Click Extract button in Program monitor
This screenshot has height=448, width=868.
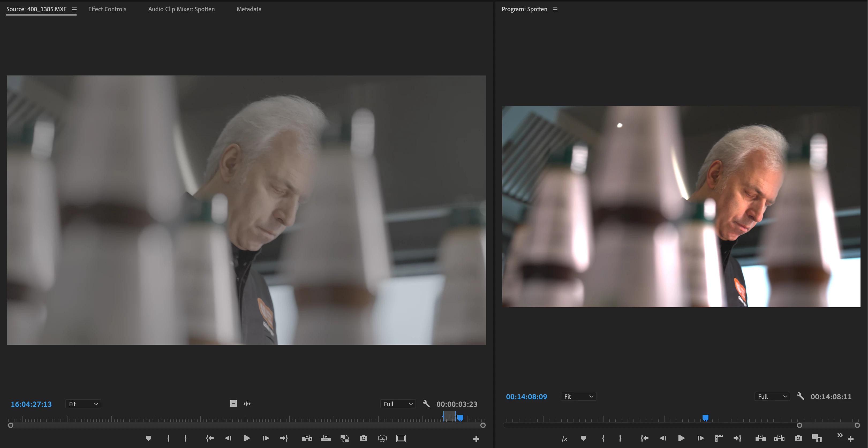779,438
